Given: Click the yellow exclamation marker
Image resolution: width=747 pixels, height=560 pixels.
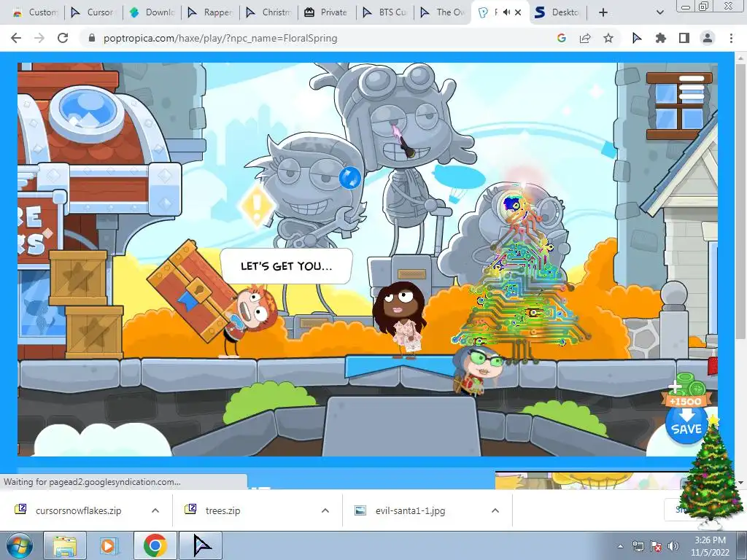Looking at the screenshot, I should pyautogui.click(x=258, y=206).
